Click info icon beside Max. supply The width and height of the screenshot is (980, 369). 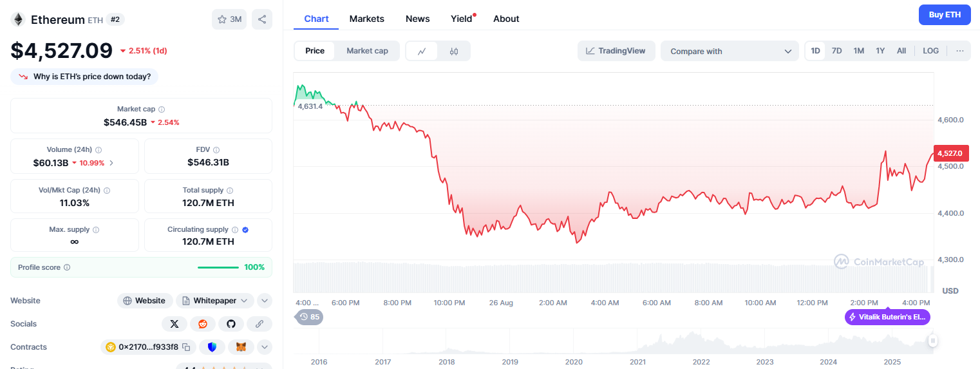pos(96,230)
